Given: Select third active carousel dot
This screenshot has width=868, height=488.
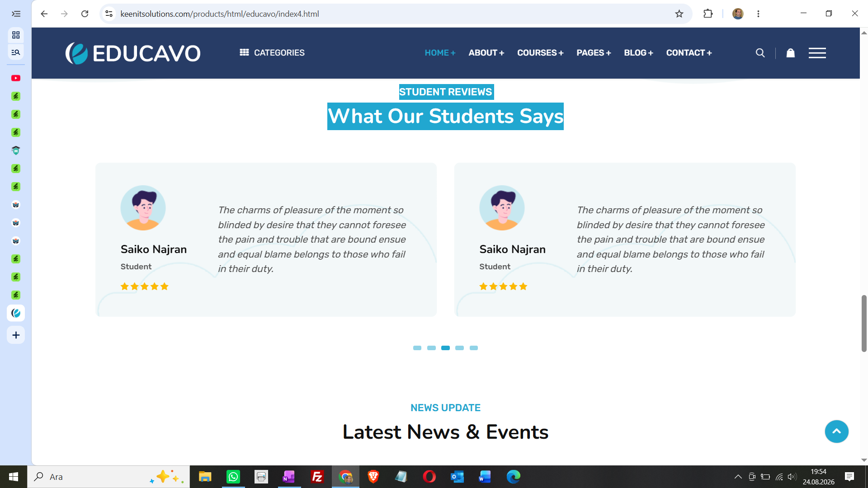Looking at the screenshot, I should [x=445, y=348].
